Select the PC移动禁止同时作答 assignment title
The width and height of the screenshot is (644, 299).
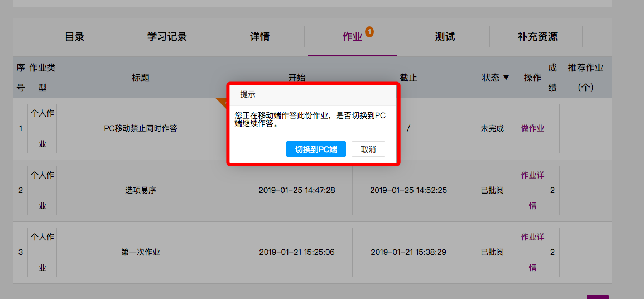click(141, 128)
